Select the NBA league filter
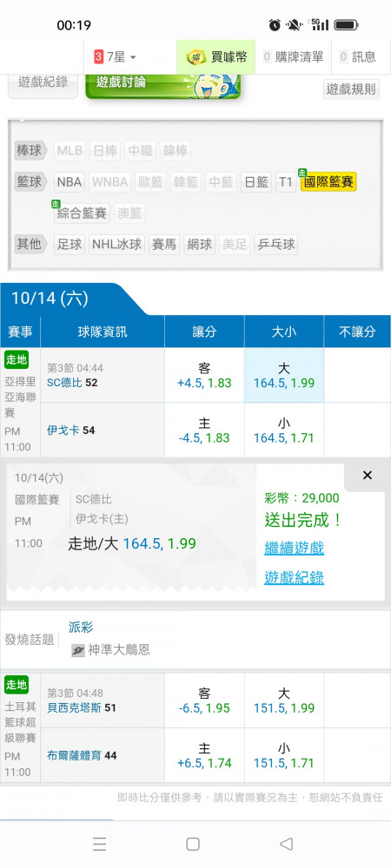The image size is (391, 868). pos(70,181)
